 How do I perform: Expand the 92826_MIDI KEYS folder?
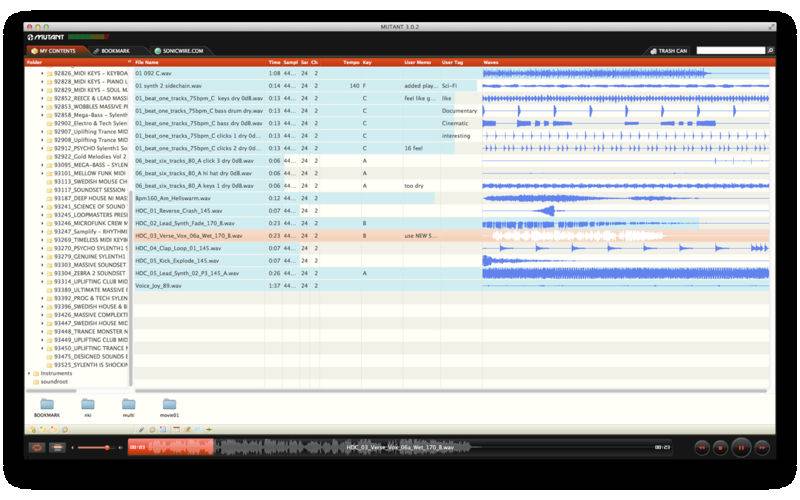coord(42,73)
